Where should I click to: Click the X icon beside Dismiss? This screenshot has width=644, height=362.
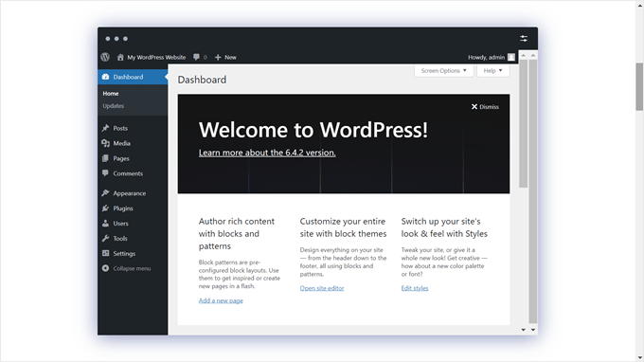coord(474,106)
